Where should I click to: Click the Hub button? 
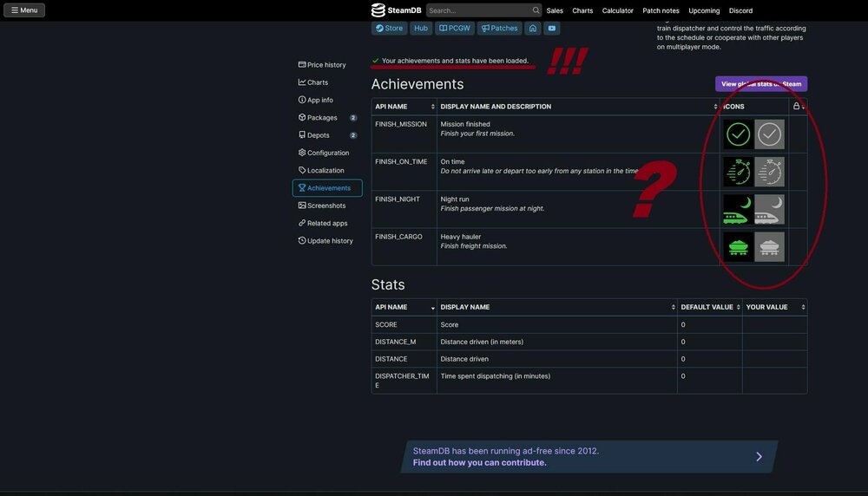point(421,29)
